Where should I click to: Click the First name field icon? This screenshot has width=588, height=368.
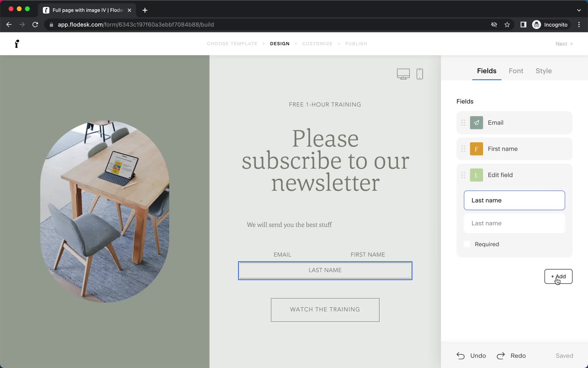476,148
